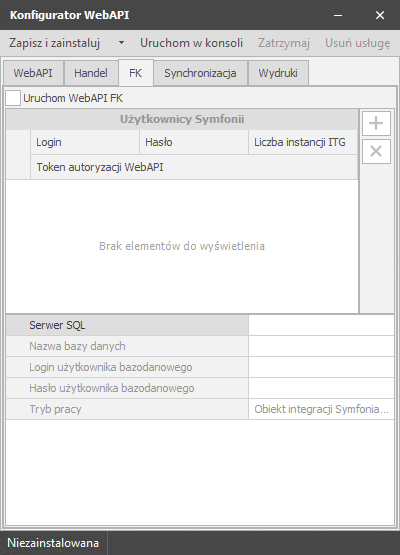Select the FK tab

136,73
